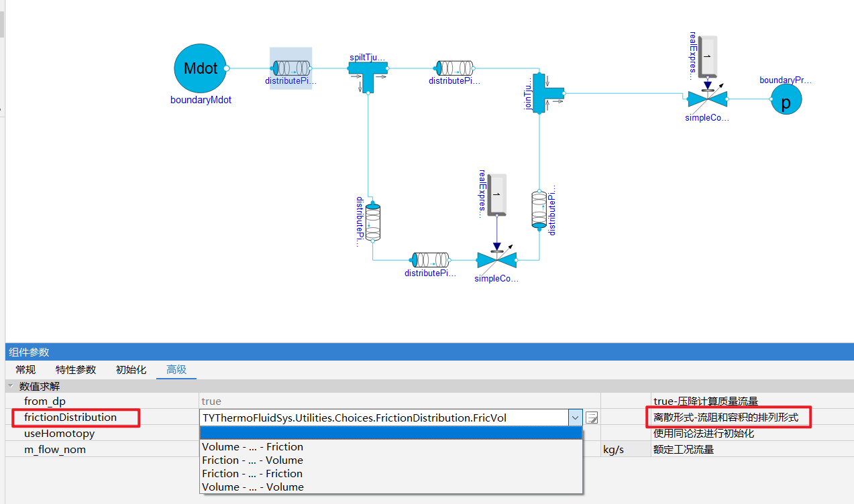This screenshot has width=854, height=504.
Task: Select the 高级 tab
Action: 176,369
